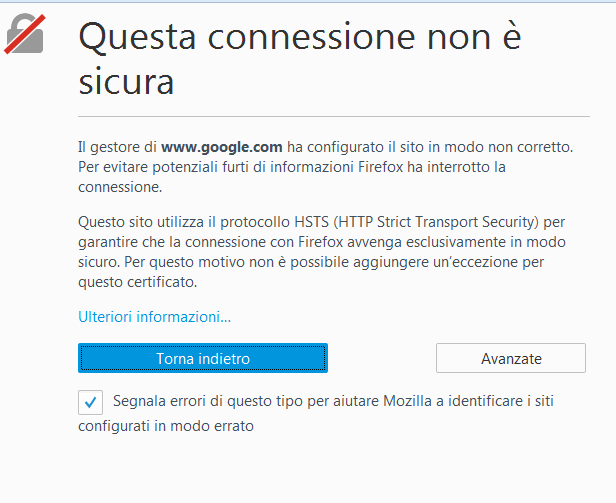Click the Questa connessione non è heading line
The height and width of the screenshot is (503, 616).
coord(300,37)
